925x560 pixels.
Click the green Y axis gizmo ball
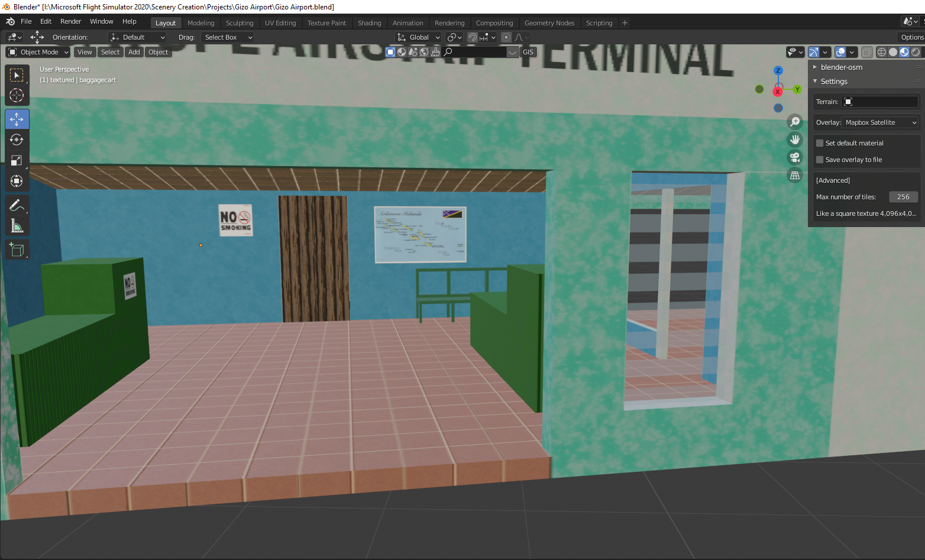click(x=797, y=89)
